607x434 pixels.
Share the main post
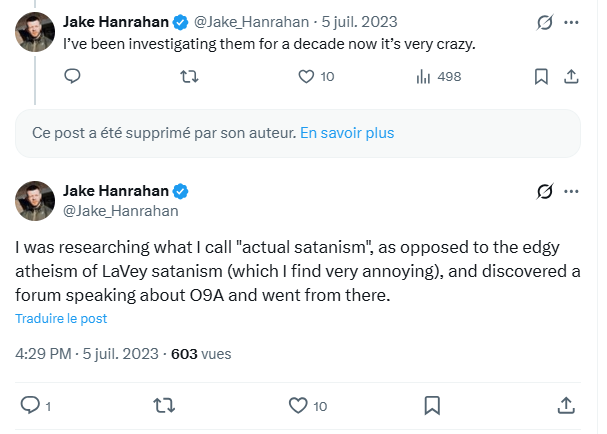coord(565,405)
